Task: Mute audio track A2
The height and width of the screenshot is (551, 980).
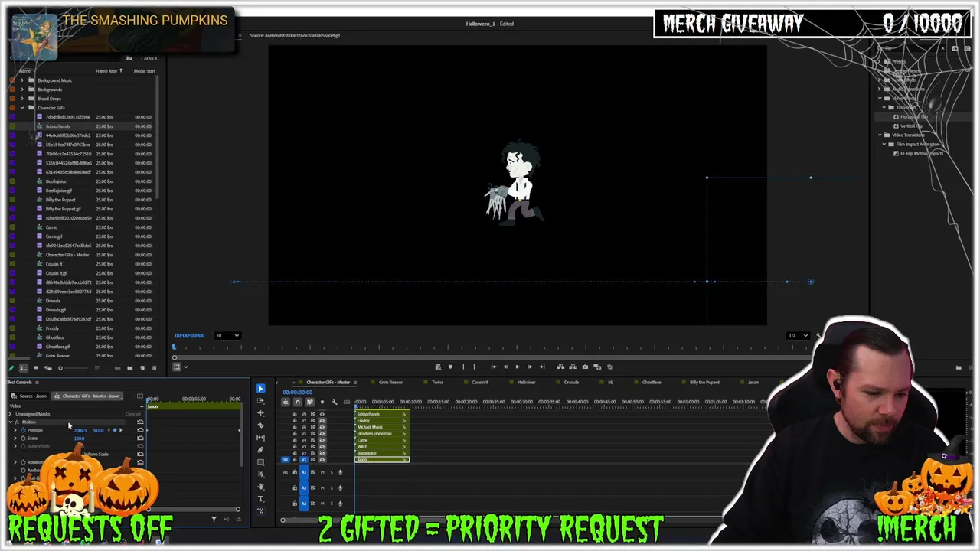Action: click(322, 487)
